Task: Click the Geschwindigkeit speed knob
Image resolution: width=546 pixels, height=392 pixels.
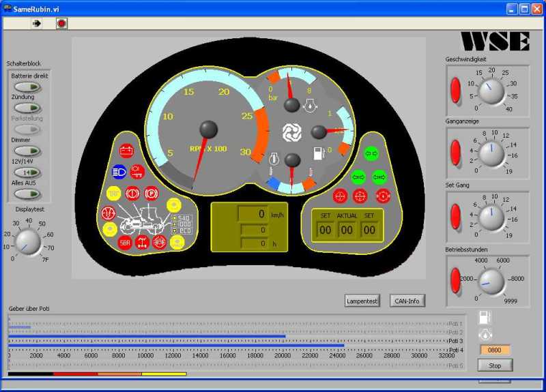Action: (x=490, y=91)
